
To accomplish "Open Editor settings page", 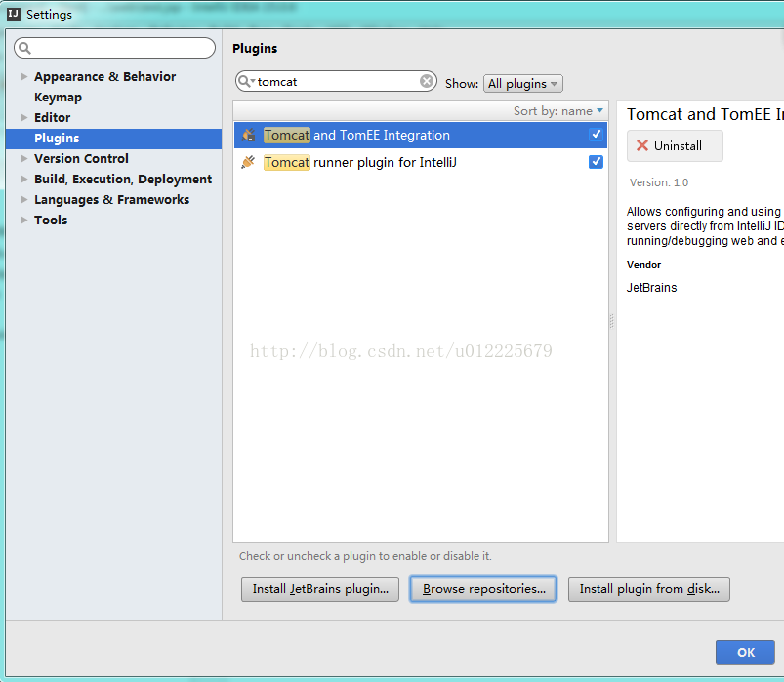I will tap(53, 117).
